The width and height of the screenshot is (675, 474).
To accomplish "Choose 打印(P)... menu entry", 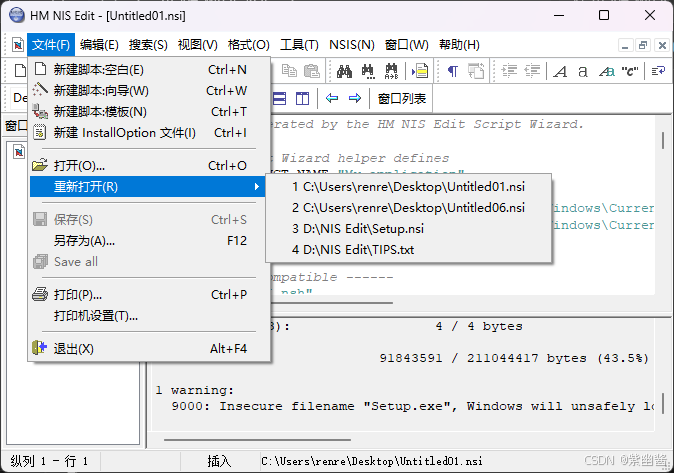I will (x=149, y=295).
